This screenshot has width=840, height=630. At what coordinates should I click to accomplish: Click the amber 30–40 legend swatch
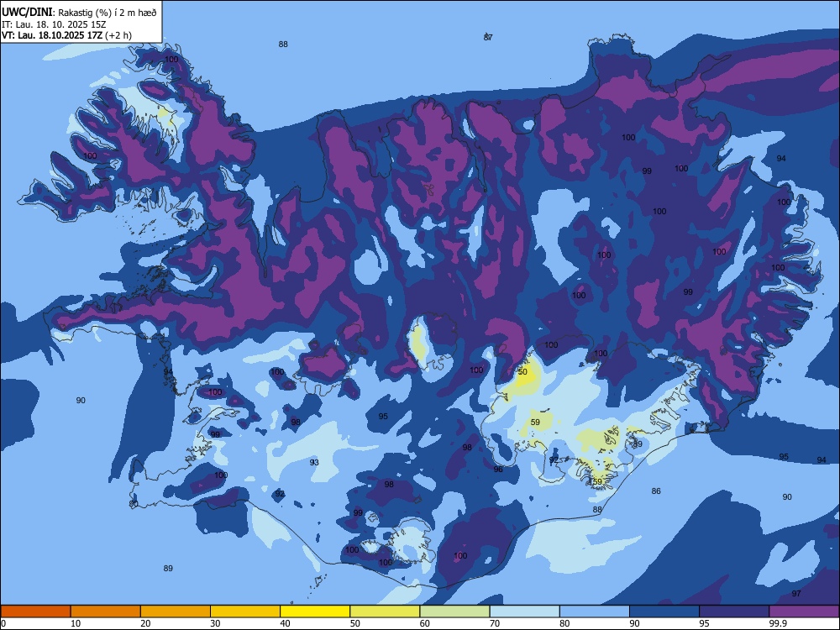point(245,612)
